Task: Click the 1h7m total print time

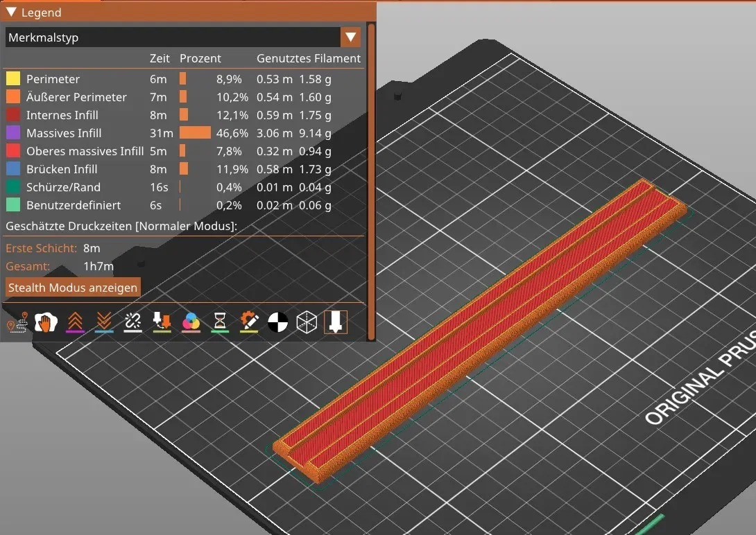Action: point(99,266)
